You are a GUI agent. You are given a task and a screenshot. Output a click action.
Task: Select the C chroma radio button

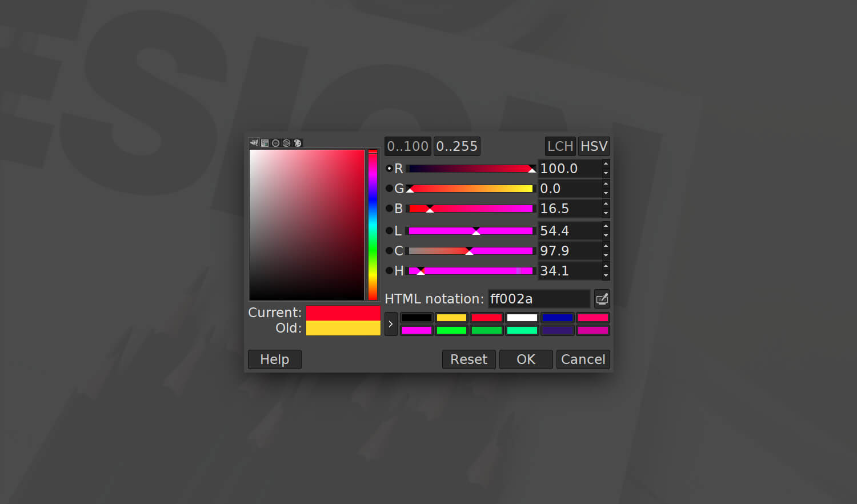pyautogui.click(x=389, y=251)
